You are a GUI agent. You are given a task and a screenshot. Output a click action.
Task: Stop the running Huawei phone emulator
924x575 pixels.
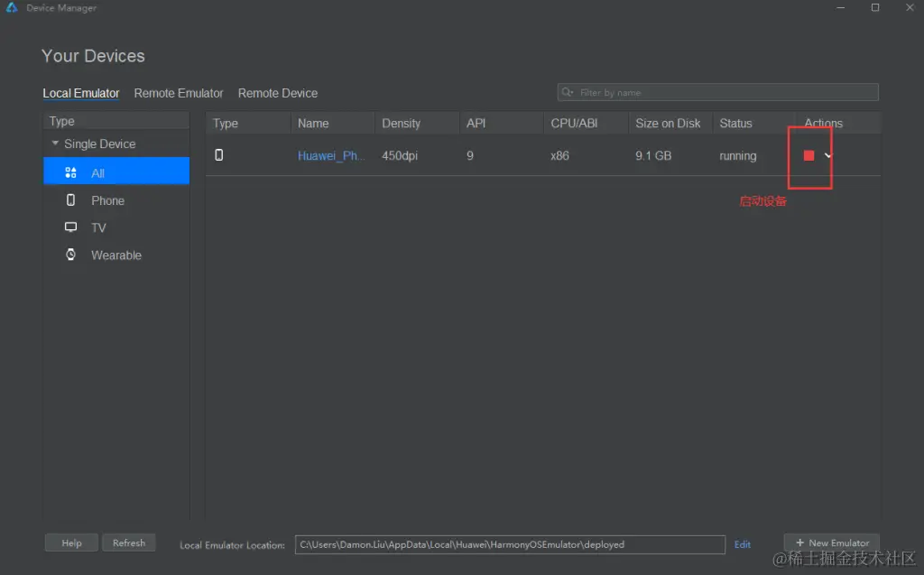coord(808,155)
